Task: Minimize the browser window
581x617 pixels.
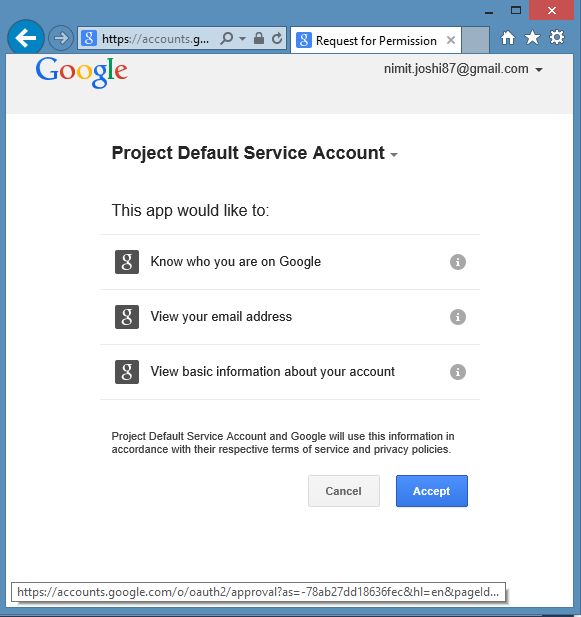Action: tap(489, 11)
